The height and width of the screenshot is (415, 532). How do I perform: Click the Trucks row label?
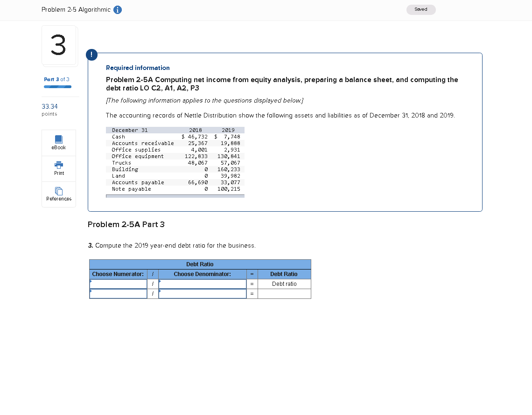[x=121, y=163]
